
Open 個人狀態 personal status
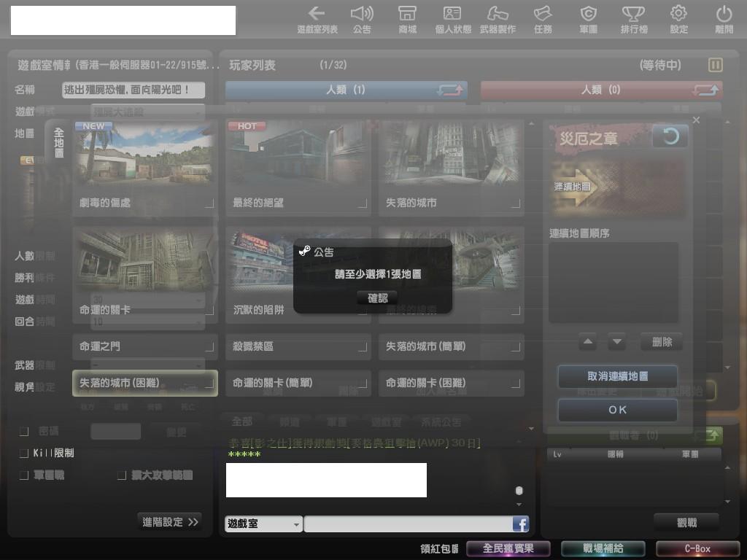pyautogui.click(x=452, y=20)
